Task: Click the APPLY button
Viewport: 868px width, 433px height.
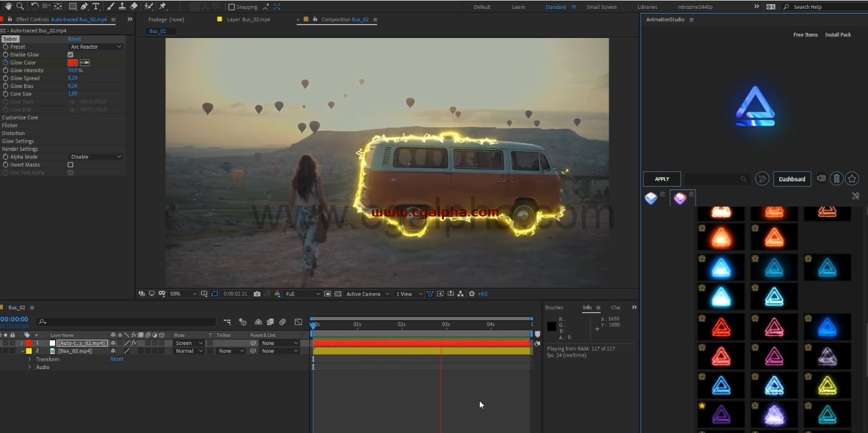Action: (662, 179)
